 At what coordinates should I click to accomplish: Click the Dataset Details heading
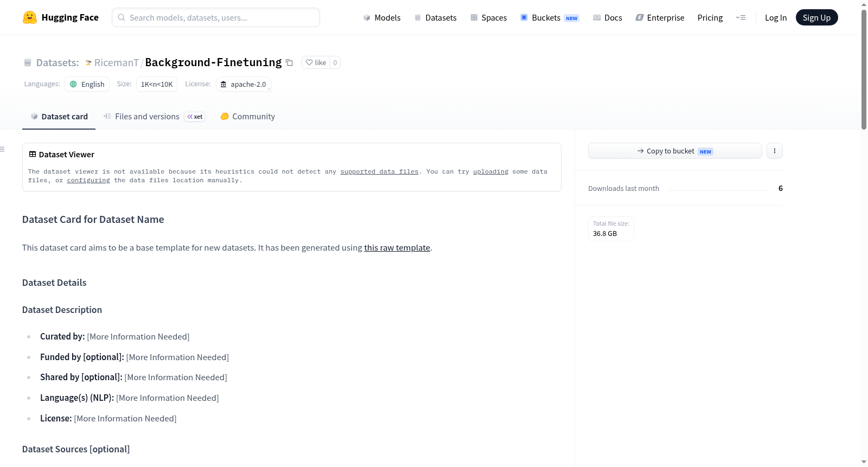click(x=54, y=283)
